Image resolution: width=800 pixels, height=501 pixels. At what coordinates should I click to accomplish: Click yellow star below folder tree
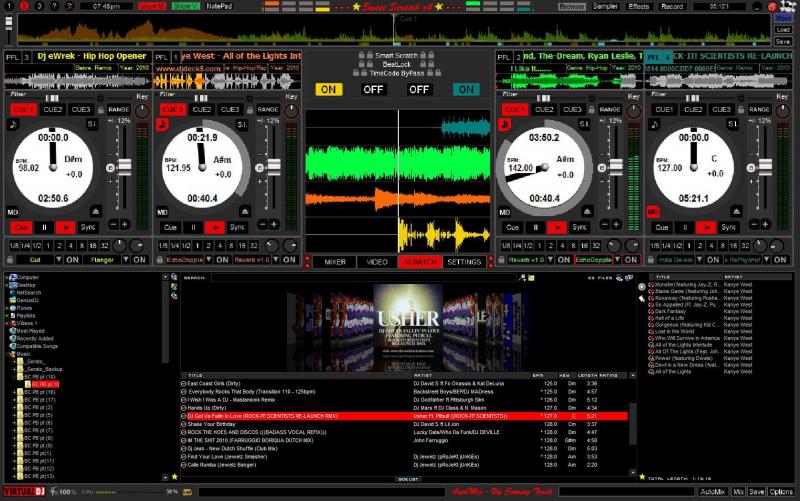point(174,477)
